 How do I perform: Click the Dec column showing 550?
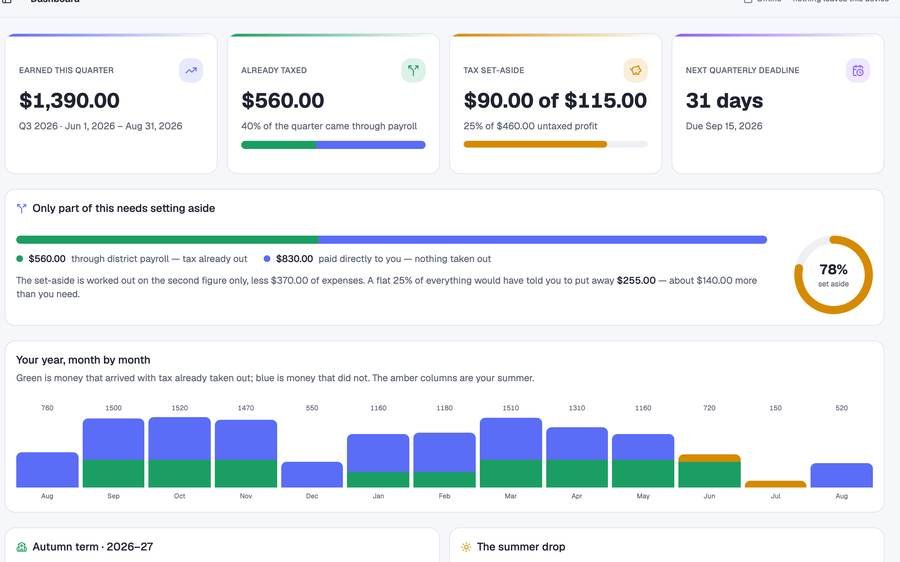(x=312, y=475)
